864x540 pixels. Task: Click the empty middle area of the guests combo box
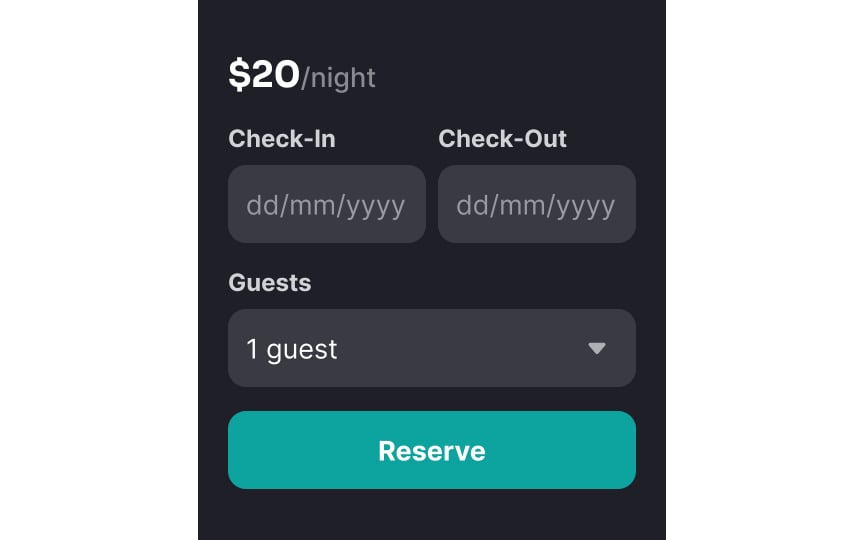coord(462,348)
